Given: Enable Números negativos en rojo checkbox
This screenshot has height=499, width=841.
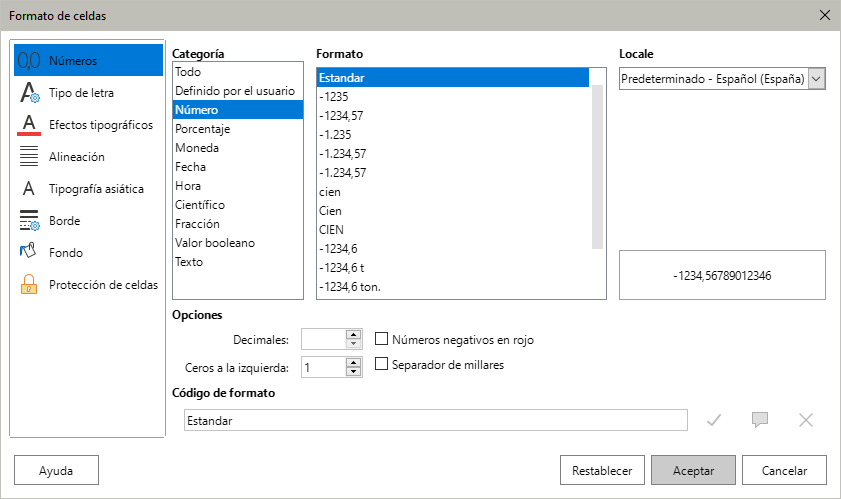Looking at the screenshot, I should coord(381,339).
